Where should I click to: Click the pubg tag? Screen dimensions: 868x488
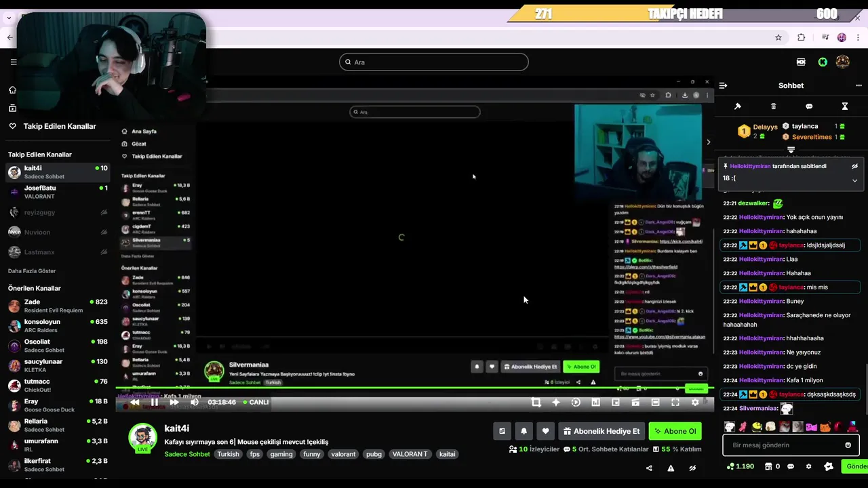tap(374, 454)
